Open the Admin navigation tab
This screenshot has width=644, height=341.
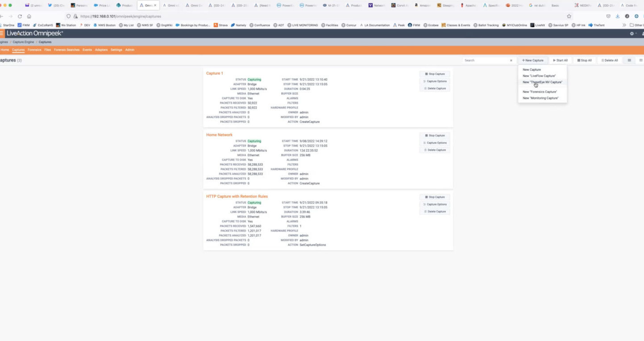(x=129, y=50)
